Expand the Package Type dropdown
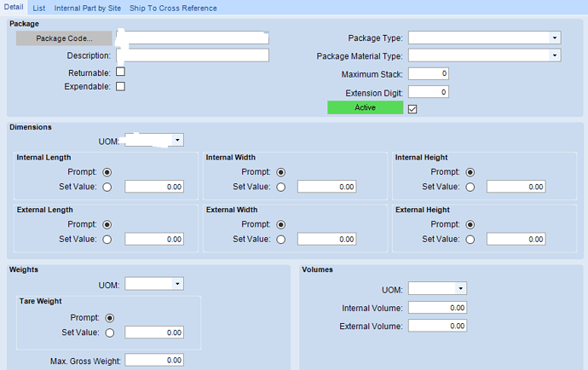The image size is (588, 370). click(x=555, y=38)
